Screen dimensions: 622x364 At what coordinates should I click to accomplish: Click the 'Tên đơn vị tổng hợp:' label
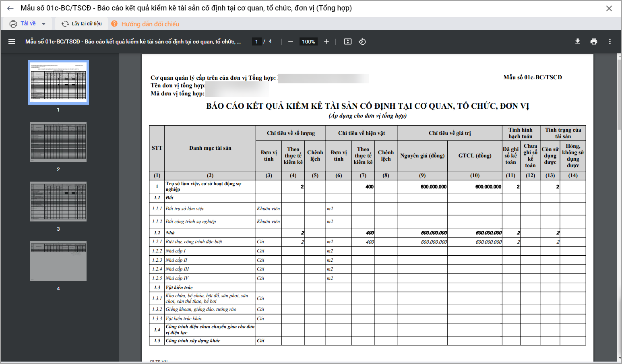(178, 85)
